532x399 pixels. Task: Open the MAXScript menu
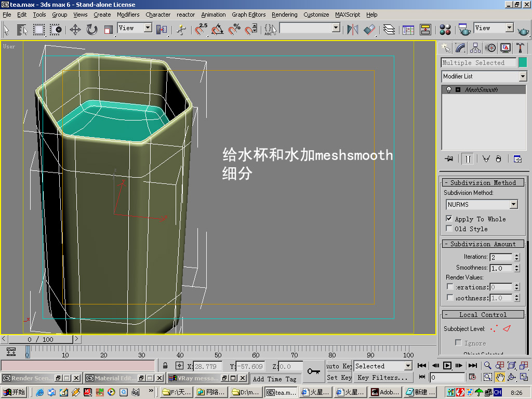click(x=348, y=15)
